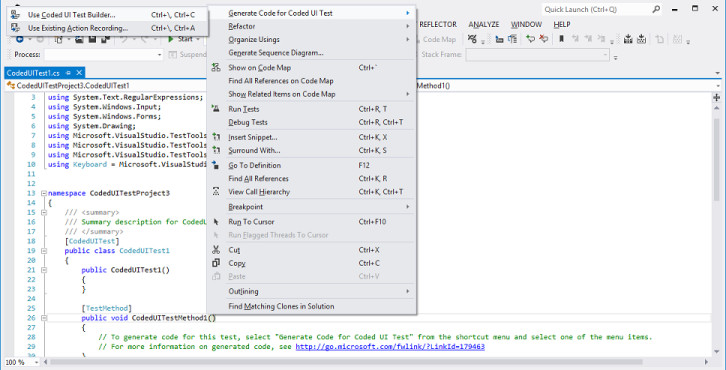This screenshot has width=726, height=370.
Task: Click the Code Map toolbar button
Action: point(438,39)
